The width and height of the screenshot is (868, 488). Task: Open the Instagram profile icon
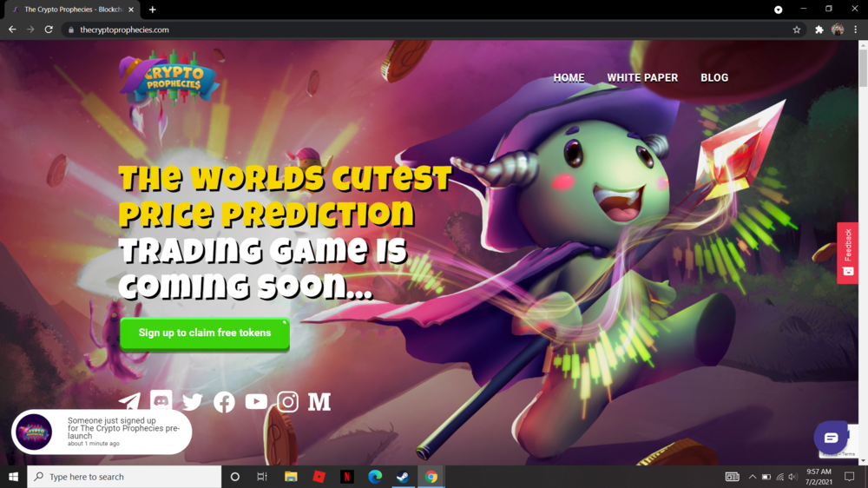click(x=288, y=401)
